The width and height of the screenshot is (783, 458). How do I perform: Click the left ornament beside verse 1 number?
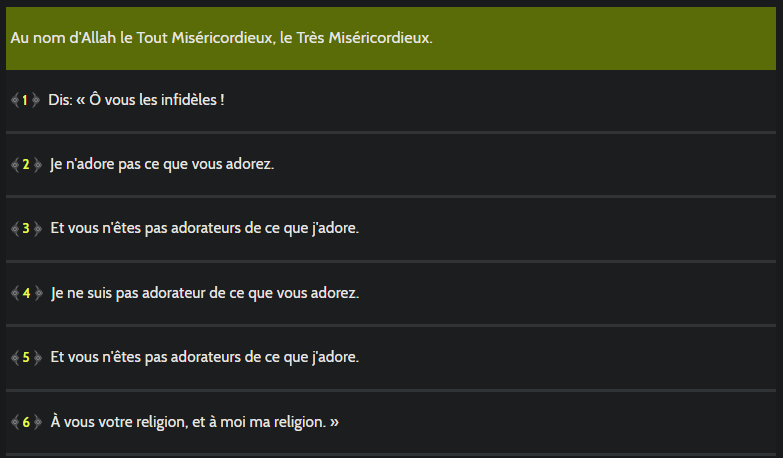coord(15,100)
